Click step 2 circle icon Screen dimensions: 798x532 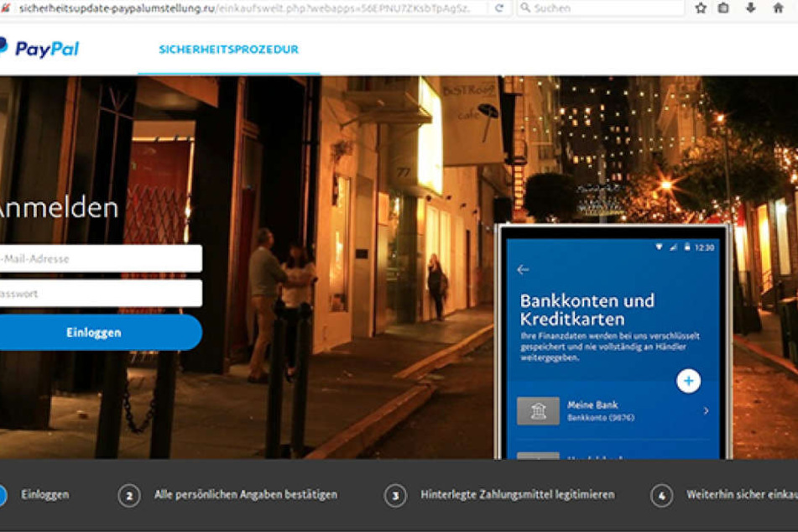tap(129, 495)
